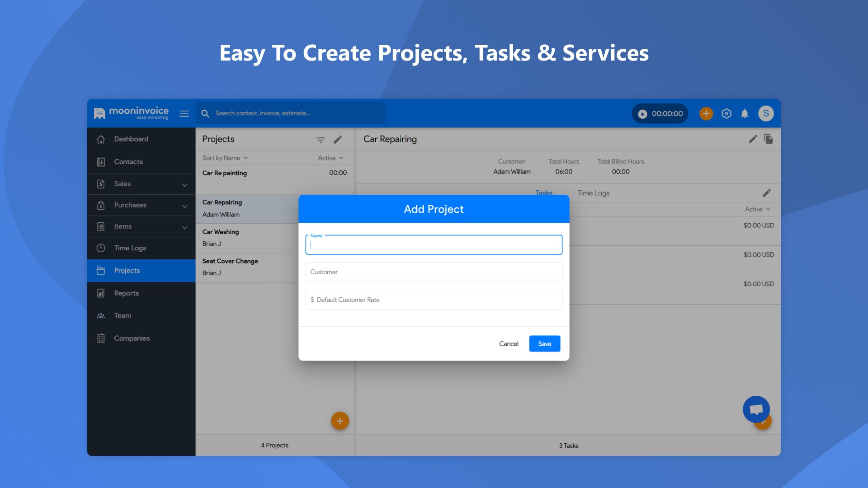The width and height of the screenshot is (868, 488).
Task: Open the chat support bubble
Action: pos(756,409)
